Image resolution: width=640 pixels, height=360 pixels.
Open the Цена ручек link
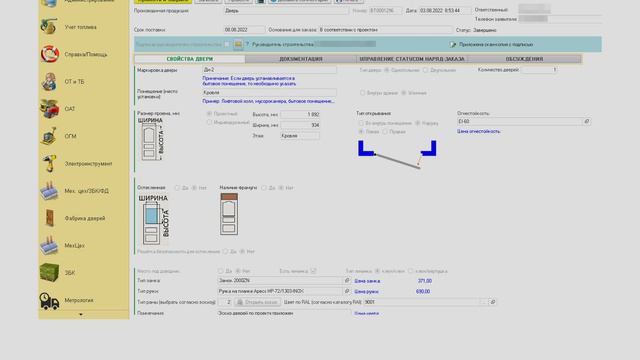(x=367, y=291)
